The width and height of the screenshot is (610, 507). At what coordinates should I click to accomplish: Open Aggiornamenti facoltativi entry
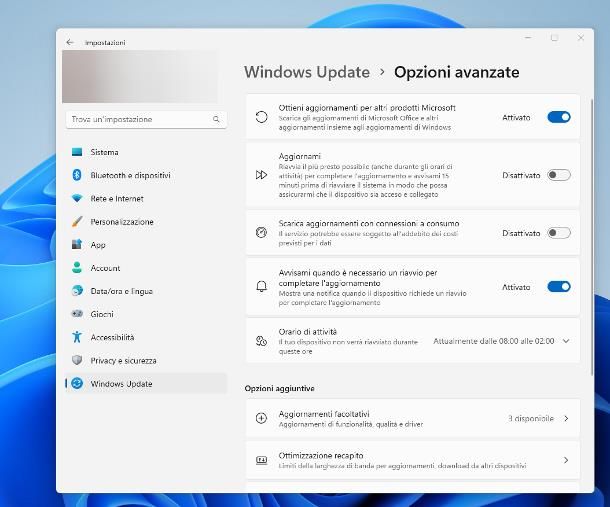pos(413,418)
